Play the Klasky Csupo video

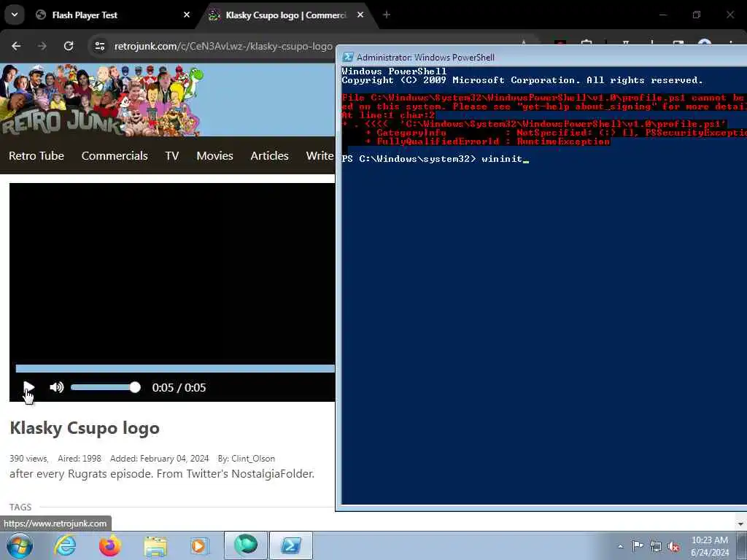[x=28, y=387]
